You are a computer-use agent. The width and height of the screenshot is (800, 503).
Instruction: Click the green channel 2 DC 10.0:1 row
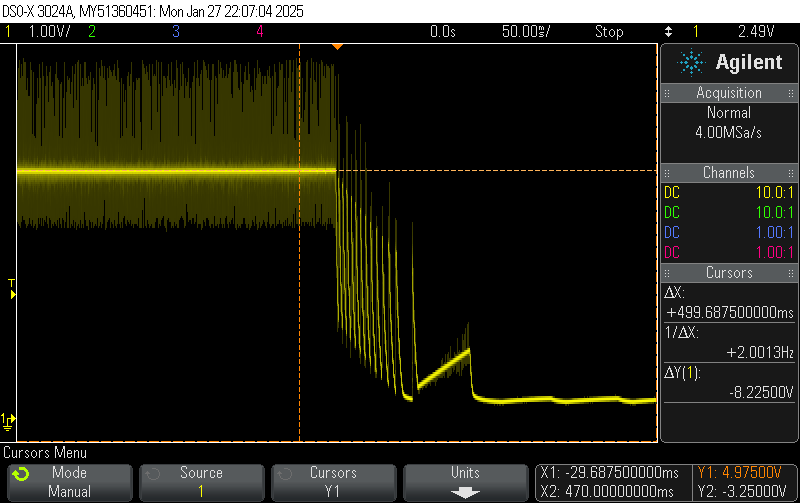[x=729, y=212]
